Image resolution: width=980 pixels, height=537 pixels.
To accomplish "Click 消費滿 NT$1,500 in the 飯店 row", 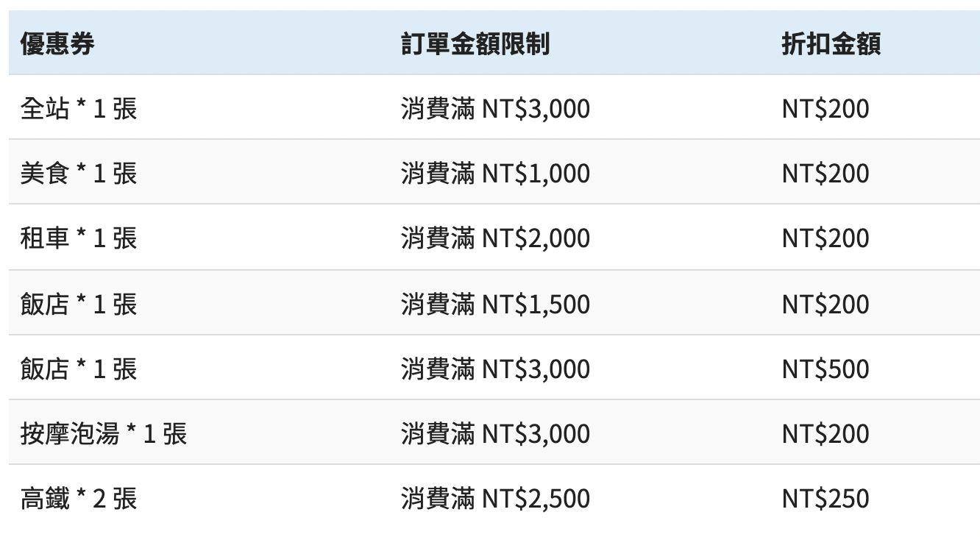I will coord(495,304).
